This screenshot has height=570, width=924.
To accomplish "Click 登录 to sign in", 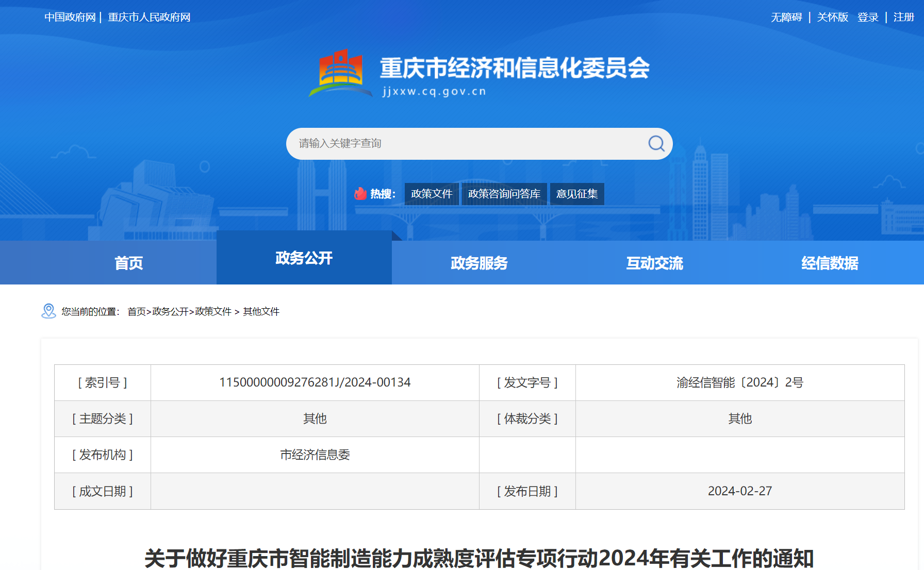I will coord(867,16).
